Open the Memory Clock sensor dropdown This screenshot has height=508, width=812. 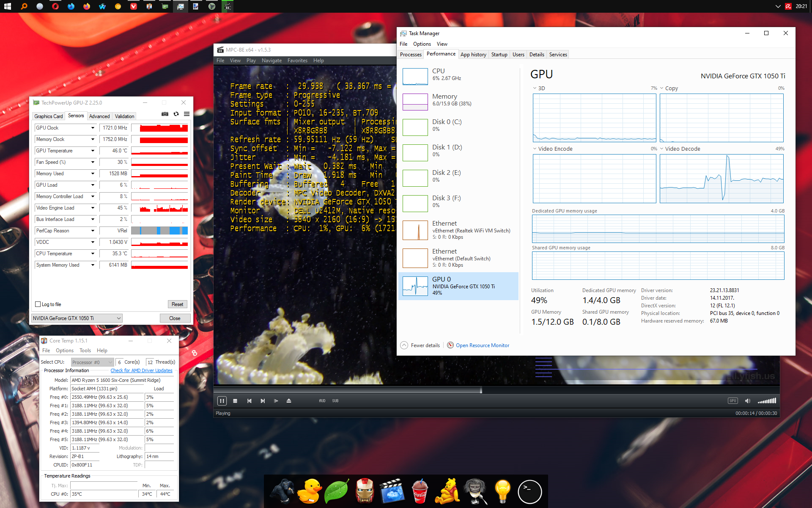tap(93, 139)
